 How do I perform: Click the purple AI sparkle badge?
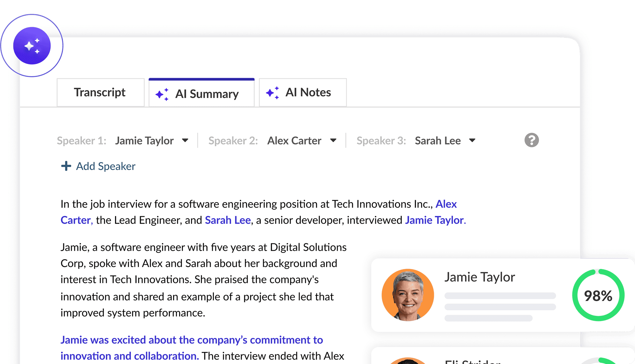[x=32, y=46]
